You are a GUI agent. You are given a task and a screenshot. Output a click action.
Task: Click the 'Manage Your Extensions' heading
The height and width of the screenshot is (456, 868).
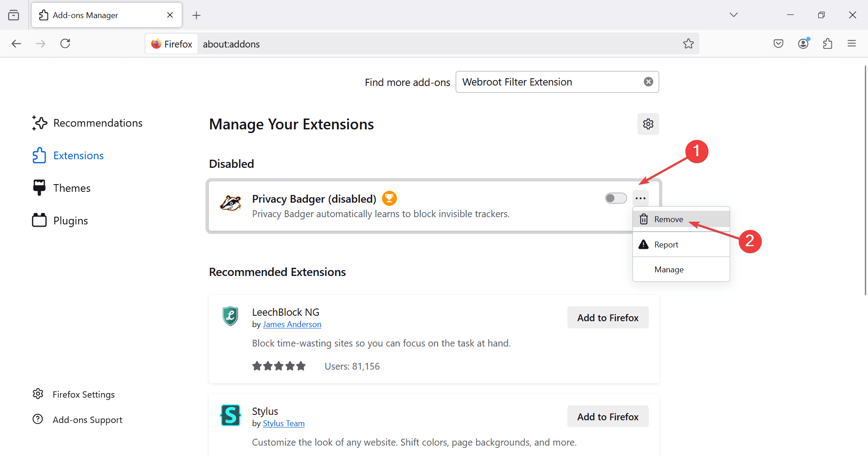coord(291,124)
